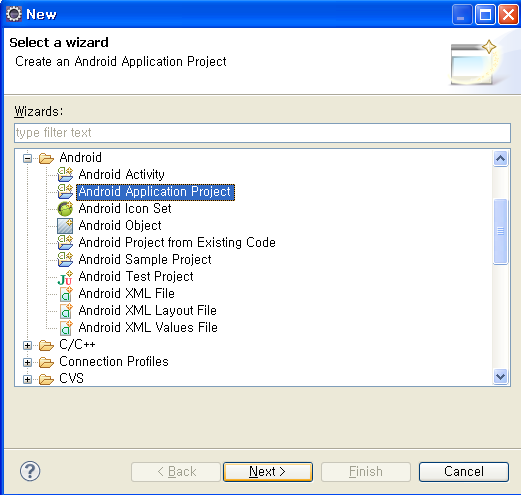
Task: Open help with the question mark icon
Action: tap(30, 471)
